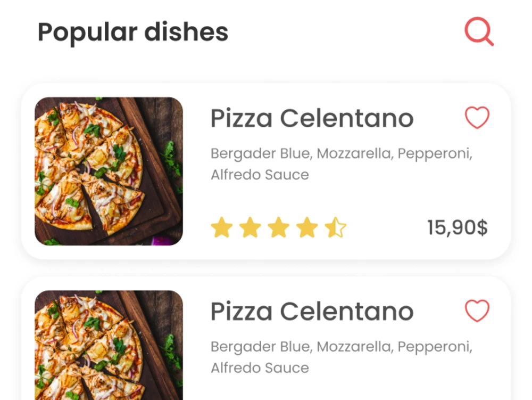Click the fourth star of first dish rating
The image size is (532, 400).
tap(307, 227)
